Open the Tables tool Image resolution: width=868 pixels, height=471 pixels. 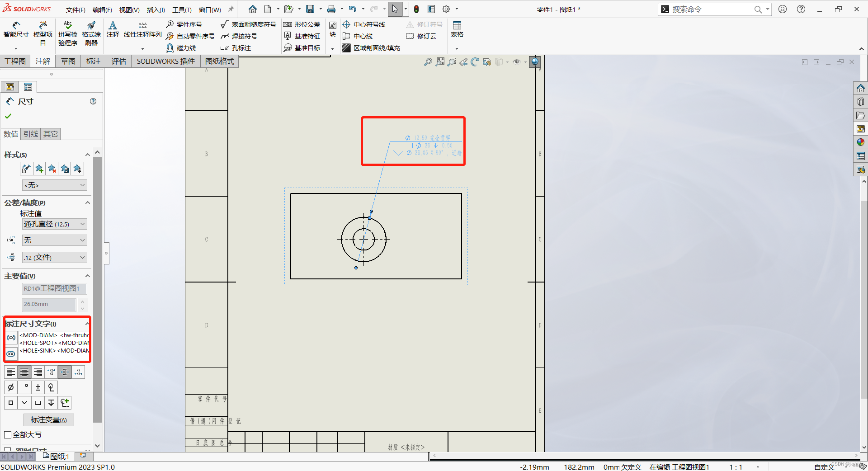click(457, 29)
